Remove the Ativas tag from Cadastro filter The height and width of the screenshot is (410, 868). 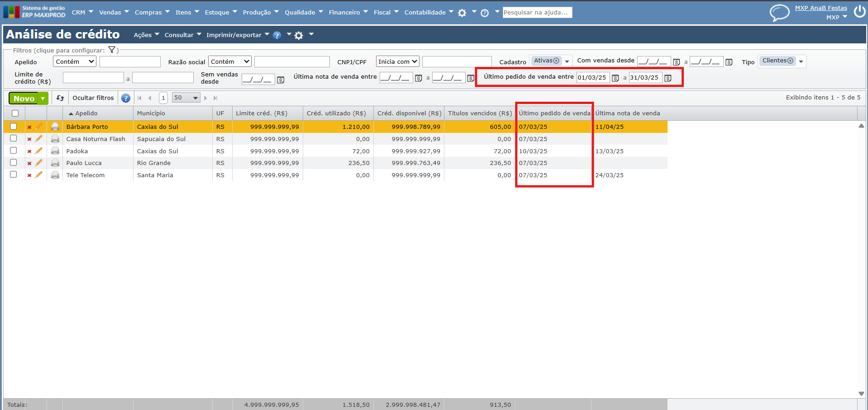[x=556, y=61]
